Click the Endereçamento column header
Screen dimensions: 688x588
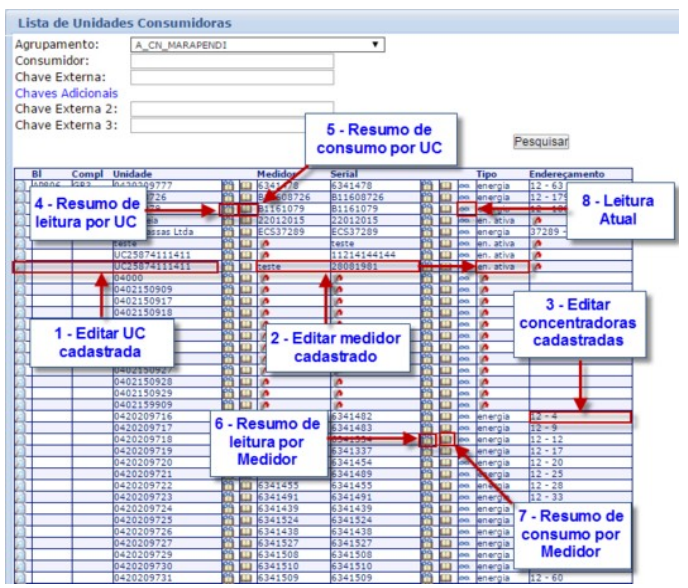click(x=568, y=174)
